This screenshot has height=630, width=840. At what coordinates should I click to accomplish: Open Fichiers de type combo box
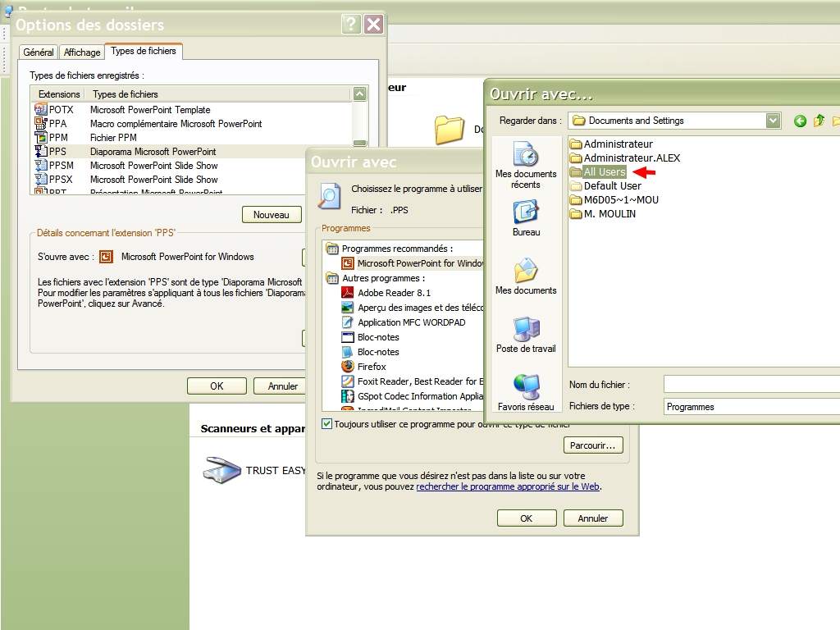click(x=751, y=407)
